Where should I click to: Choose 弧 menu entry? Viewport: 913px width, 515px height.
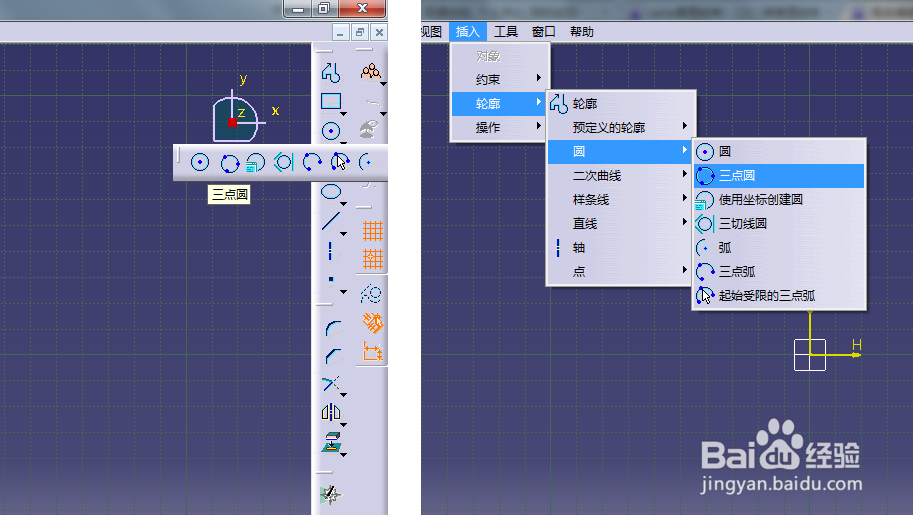pyautogui.click(x=779, y=248)
